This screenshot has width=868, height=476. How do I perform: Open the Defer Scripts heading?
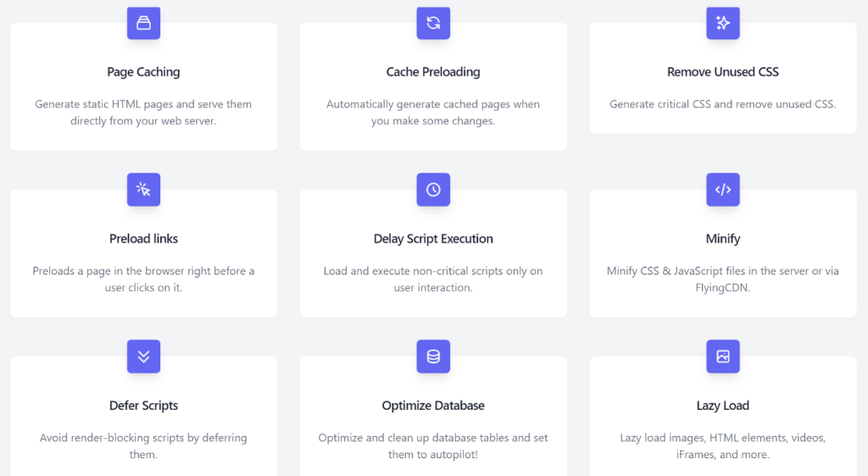click(143, 406)
